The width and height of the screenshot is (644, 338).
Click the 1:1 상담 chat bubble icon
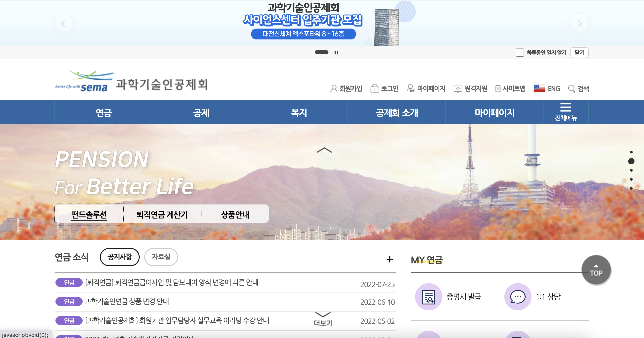coord(517,297)
